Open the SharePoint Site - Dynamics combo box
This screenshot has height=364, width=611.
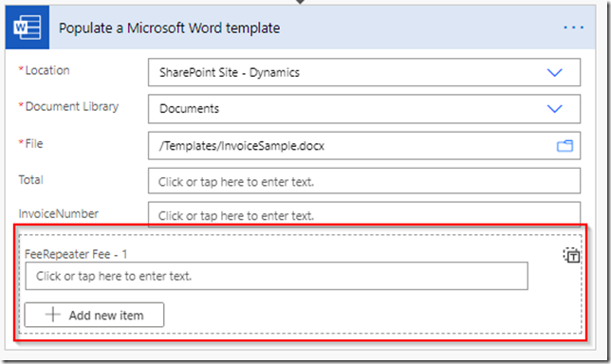pos(364,72)
